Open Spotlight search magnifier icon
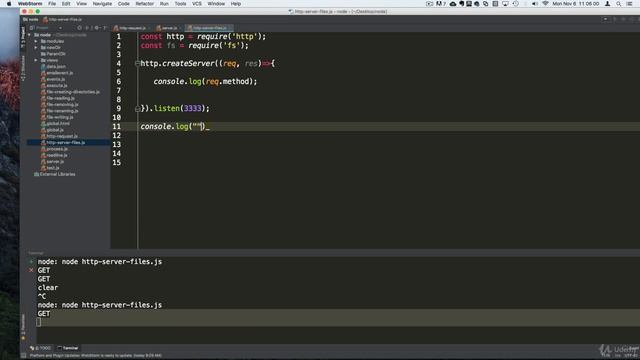This screenshot has height=360, width=640. [619, 4]
